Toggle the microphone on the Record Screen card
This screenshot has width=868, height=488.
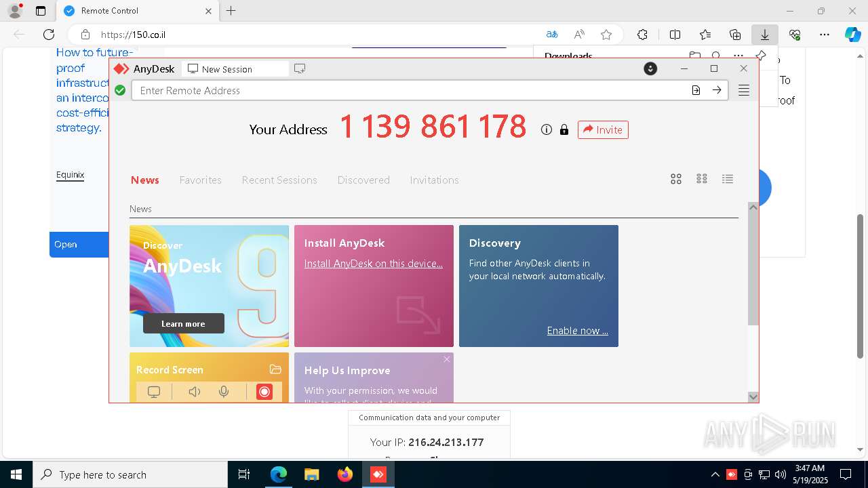(x=224, y=392)
